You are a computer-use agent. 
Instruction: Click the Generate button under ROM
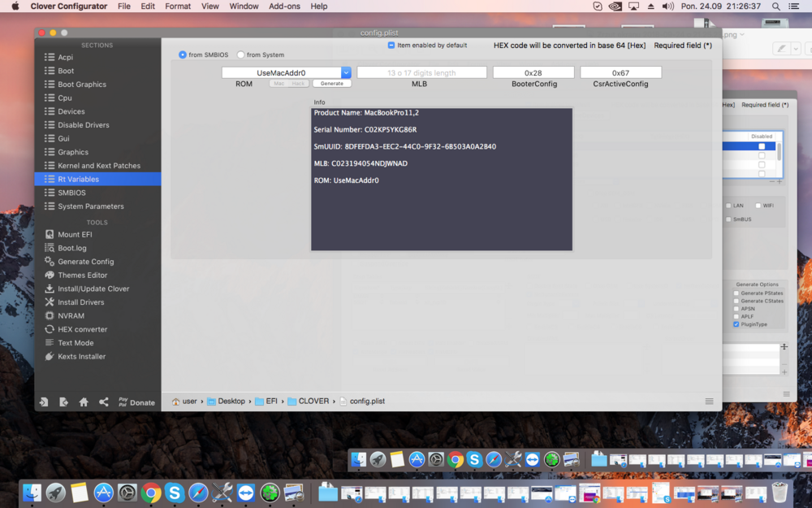331,84
